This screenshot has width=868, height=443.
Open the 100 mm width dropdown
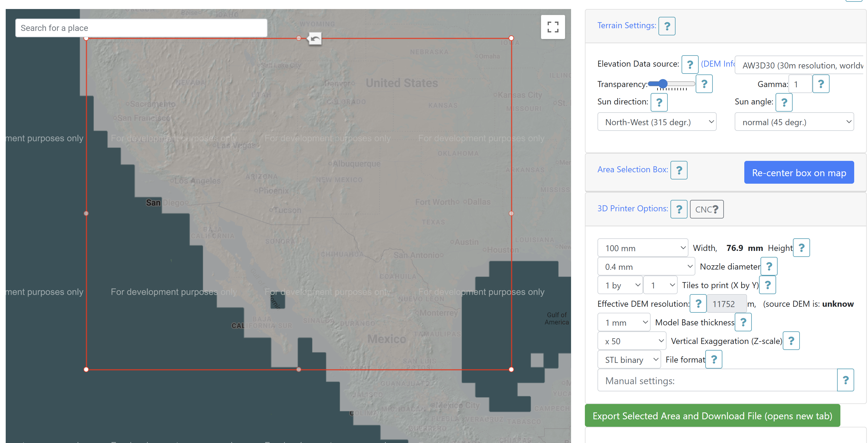pos(642,248)
